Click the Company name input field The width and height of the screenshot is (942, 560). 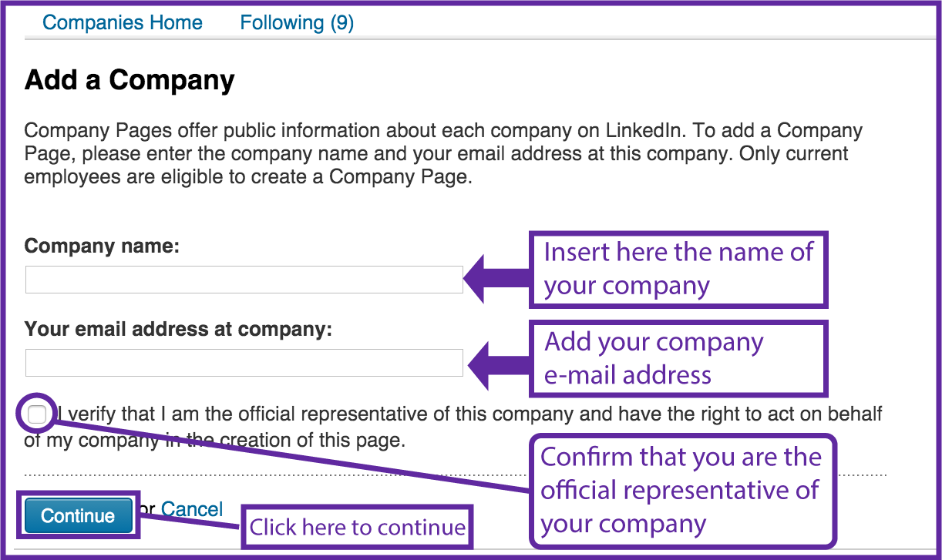pos(244,280)
